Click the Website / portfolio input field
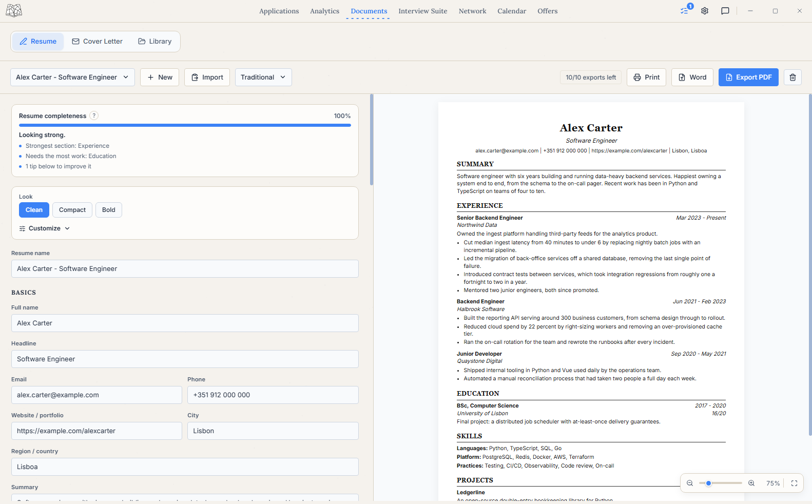 [96, 431]
